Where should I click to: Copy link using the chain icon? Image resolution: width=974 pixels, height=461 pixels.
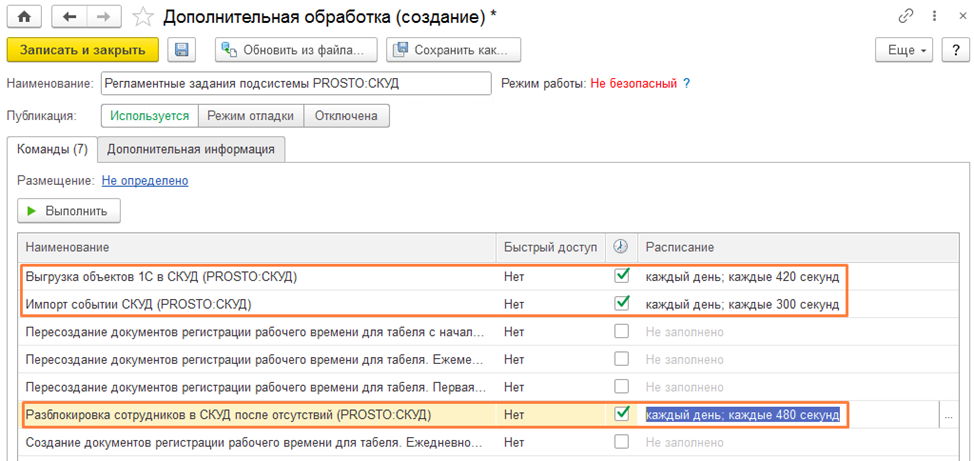point(907,17)
